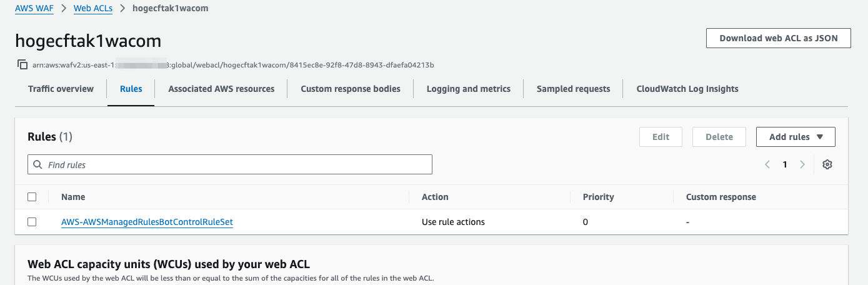Open rules table preferences gear icon

pos(827,164)
